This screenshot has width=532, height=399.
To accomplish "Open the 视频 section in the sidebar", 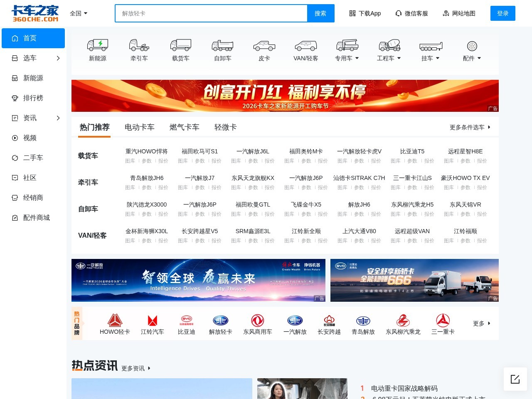I will pos(30,138).
